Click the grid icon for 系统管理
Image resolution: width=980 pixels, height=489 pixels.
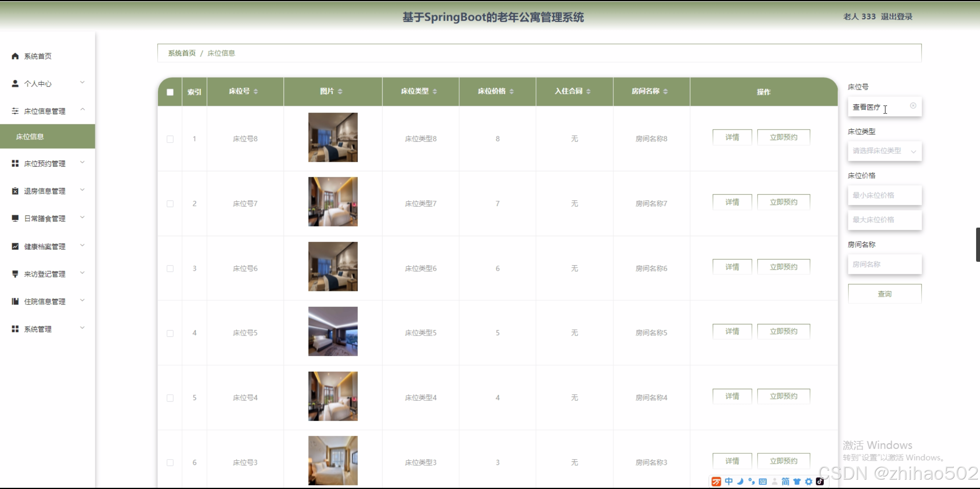pos(15,329)
